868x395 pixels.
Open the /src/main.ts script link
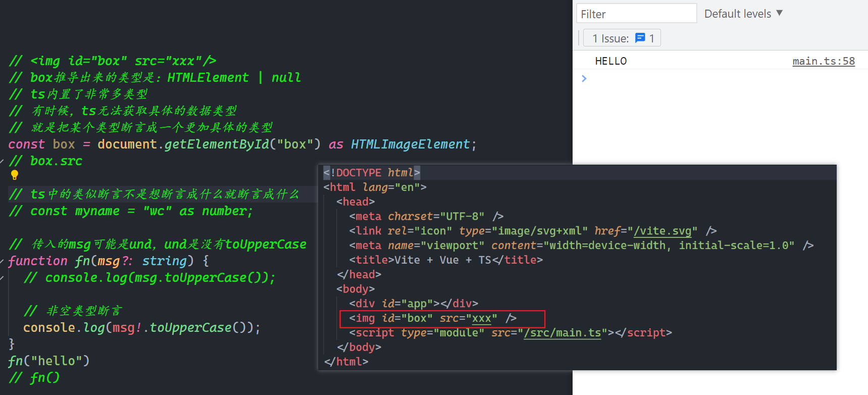pos(563,333)
